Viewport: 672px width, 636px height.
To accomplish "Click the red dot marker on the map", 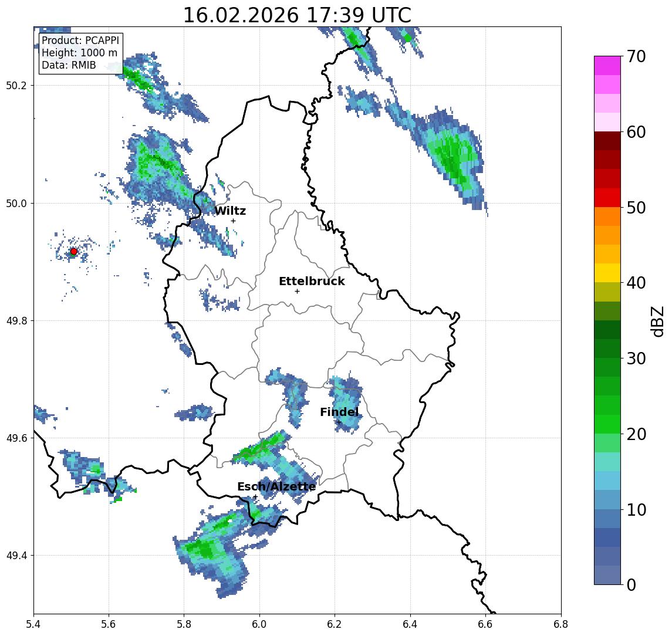I will click(x=74, y=252).
